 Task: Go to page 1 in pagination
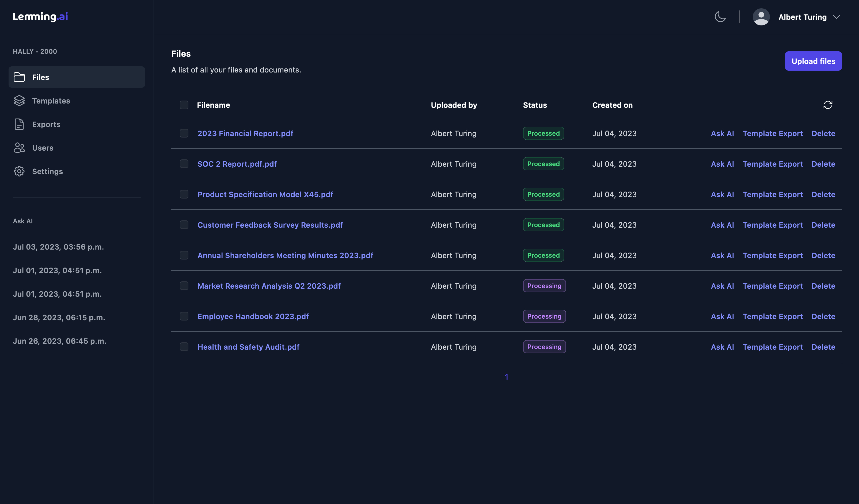[507, 377]
